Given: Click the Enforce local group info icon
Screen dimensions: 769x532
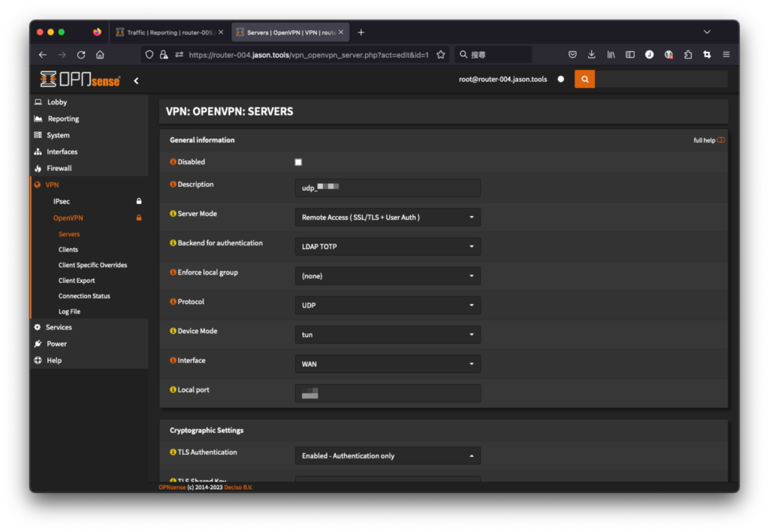Looking at the screenshot, I should point(173,272).
